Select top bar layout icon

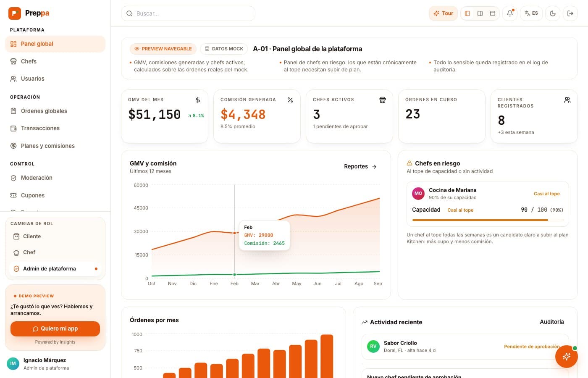coord(493,13)
